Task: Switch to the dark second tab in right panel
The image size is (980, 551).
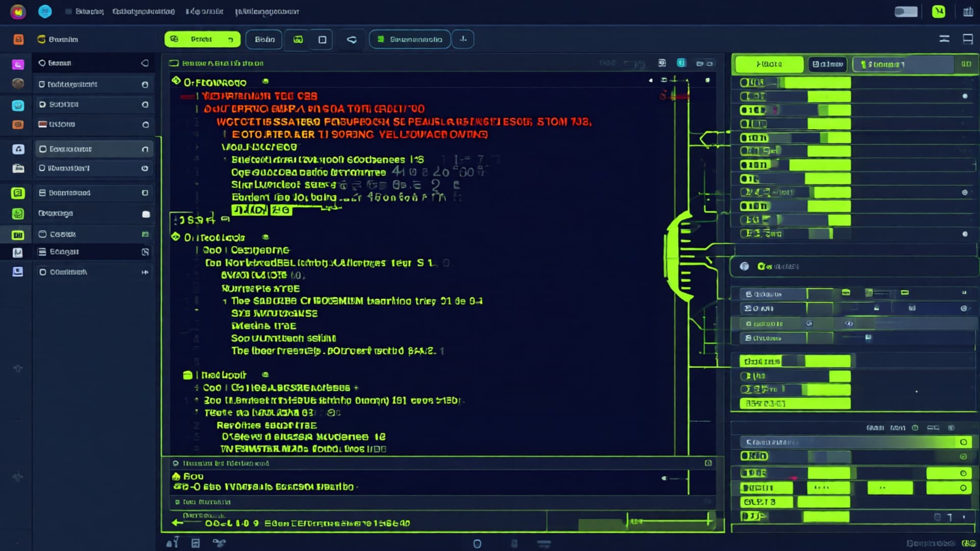Action: pyautogui.click(x=827, y=64)
